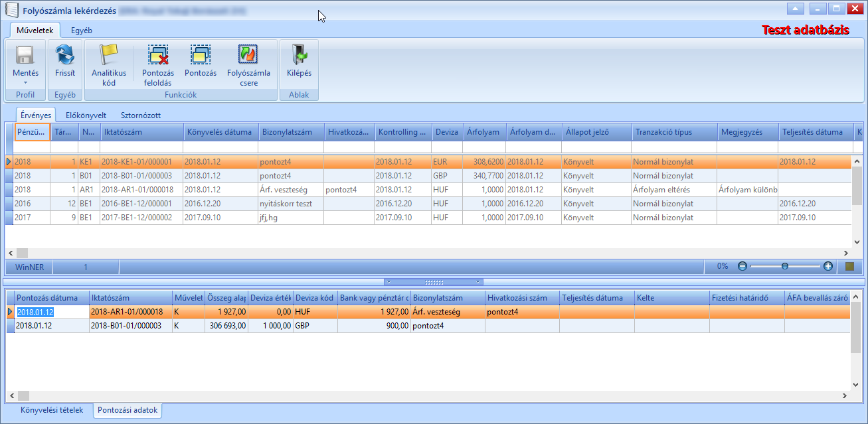
Task: Switch to the Egyéb ribbon tab
Action: click(82, 31)
